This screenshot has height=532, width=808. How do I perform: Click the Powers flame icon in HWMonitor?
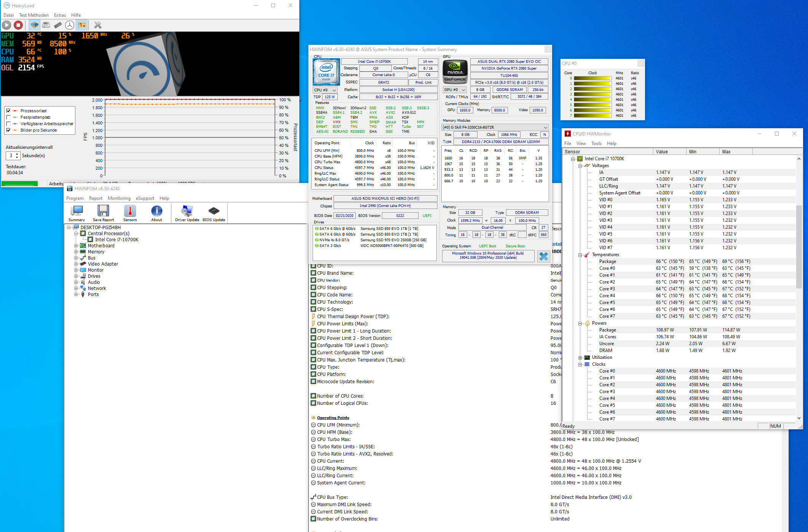pyautogui.click(x=587, y=323)
